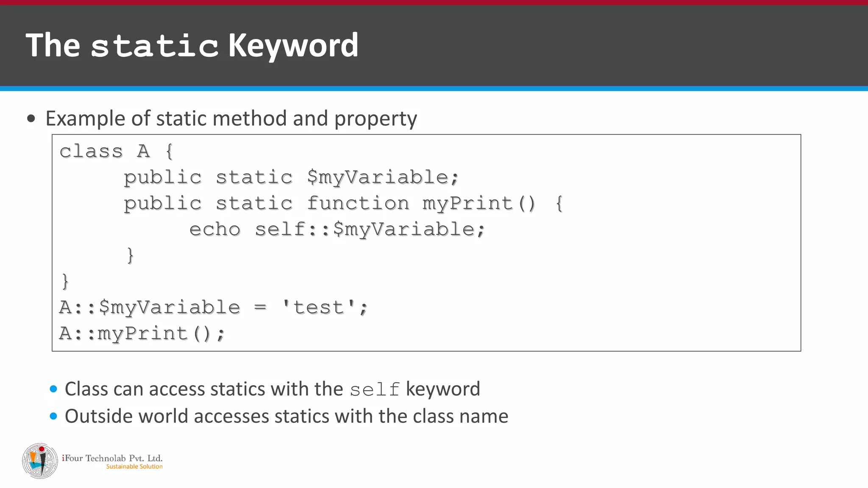The width and height of the screenshot is (868, 488).
Task: Click the monospace 'self' keyword in the bullet
Action: 375,390
